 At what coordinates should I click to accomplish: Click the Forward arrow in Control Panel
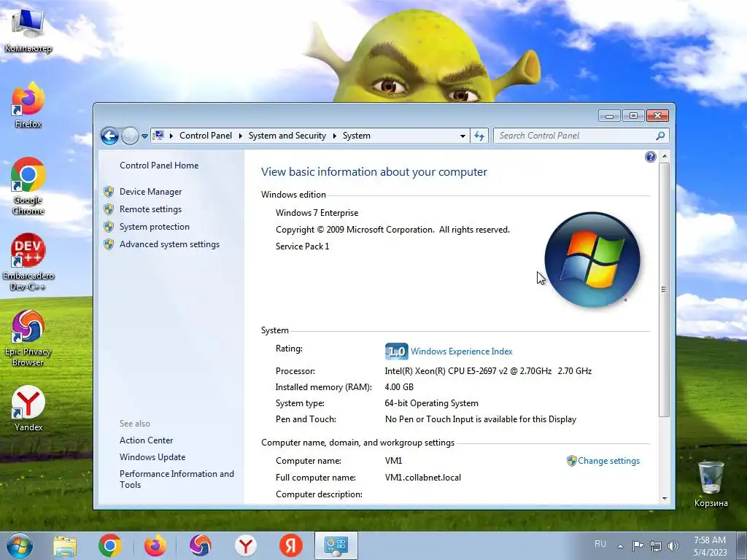coord(130,136)
